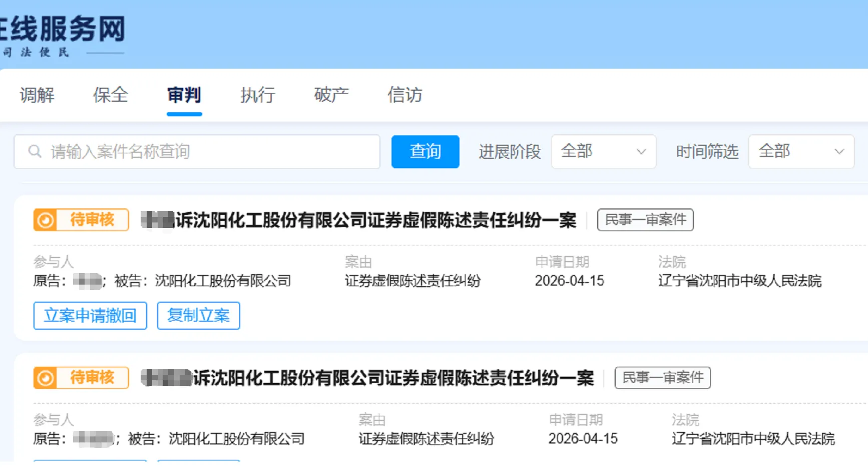Open the 时间筛选 dropdown
The image size is (868, 469).
801,151
